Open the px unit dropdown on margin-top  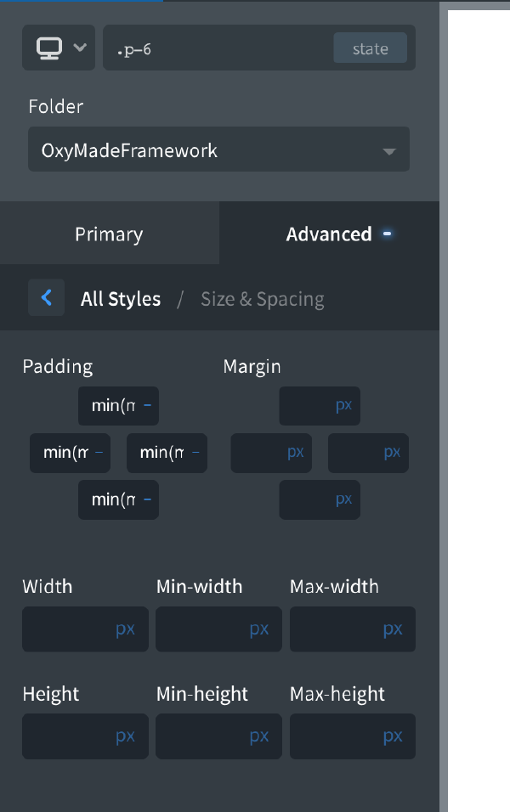(x=343, y=405)
